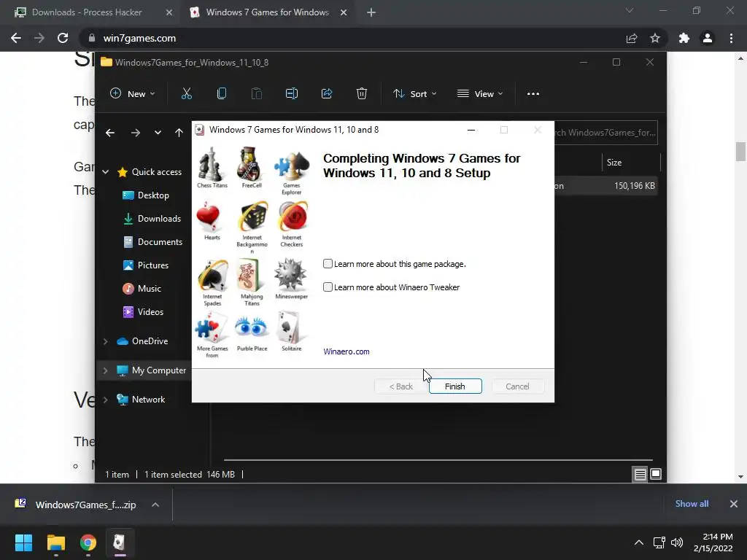This screenshot has width=747, height=560.
Task: Open File Explorer from the taskbar
Action: tap(55, 542)
